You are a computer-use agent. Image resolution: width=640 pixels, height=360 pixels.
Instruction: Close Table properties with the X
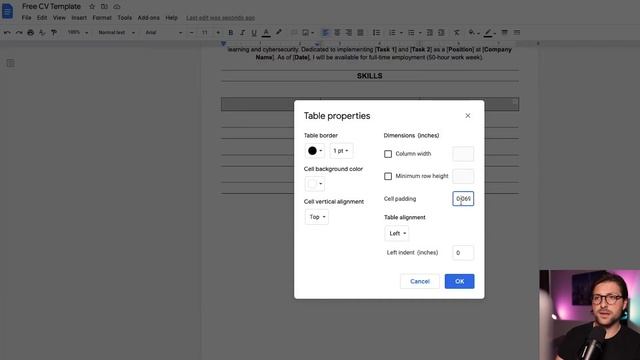coord(468,116)
